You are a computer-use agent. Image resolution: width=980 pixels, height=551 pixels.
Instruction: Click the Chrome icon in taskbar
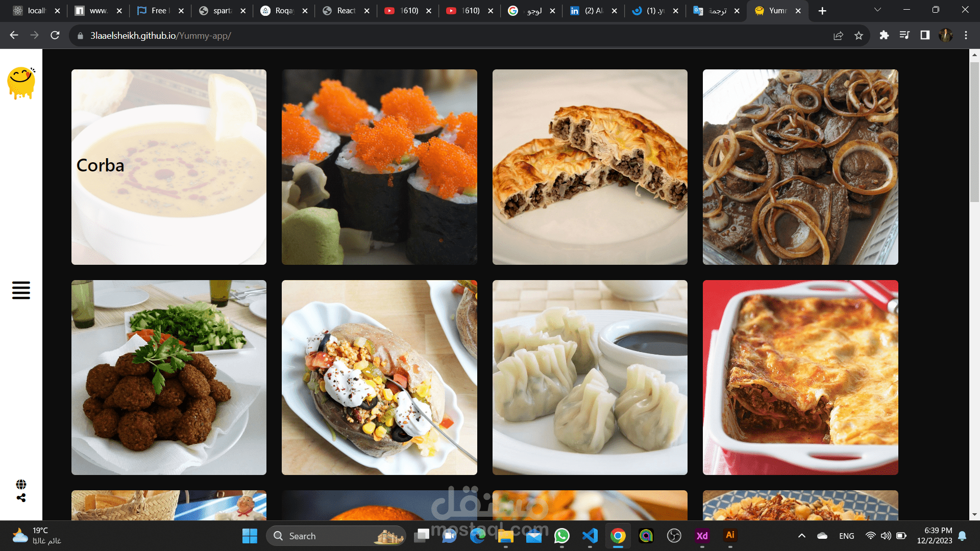(618, 536)
